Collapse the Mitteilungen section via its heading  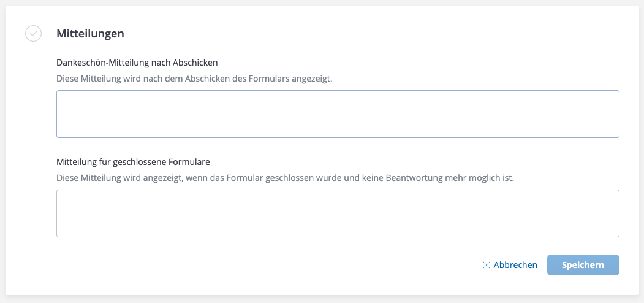coord(90,34)
